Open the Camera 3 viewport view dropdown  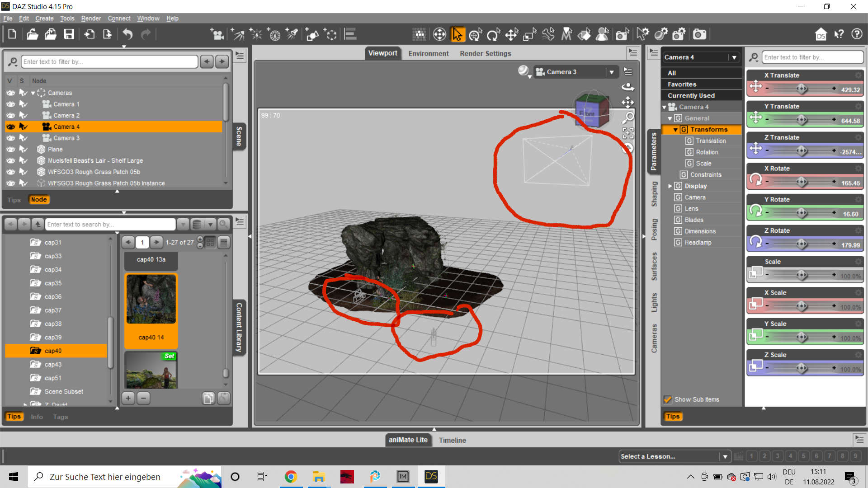coord(611,72)
